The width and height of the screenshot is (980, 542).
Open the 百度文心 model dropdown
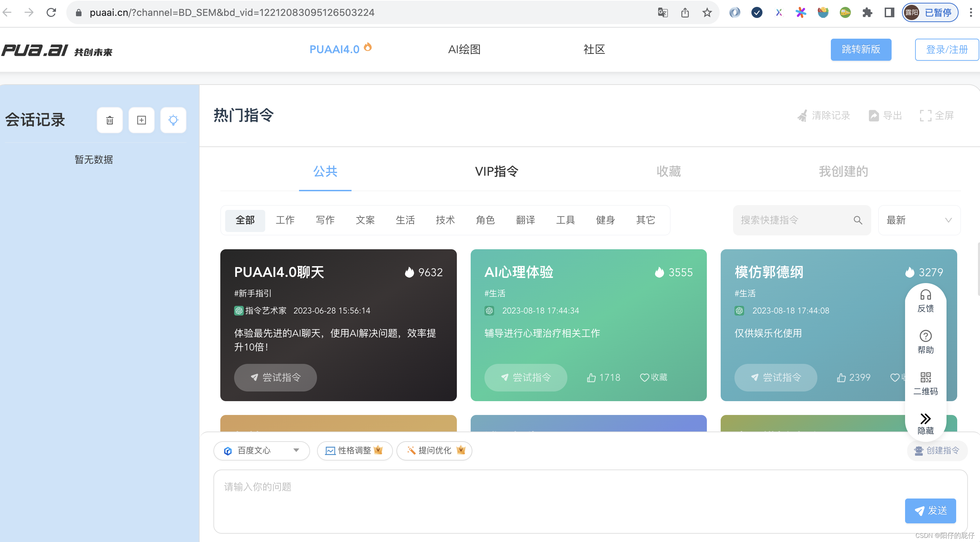[261, 451]
